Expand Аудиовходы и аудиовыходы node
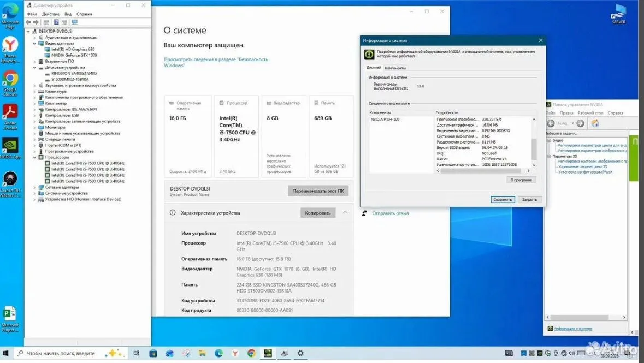Image resolution: width=644 pixels, height=363 pixels. coord(34,37)
